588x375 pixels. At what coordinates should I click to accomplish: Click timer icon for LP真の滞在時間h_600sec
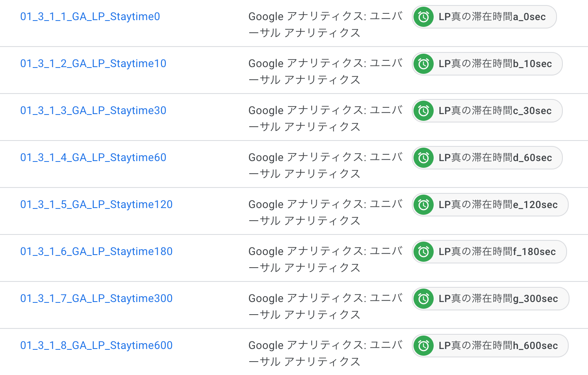(424, 346)
